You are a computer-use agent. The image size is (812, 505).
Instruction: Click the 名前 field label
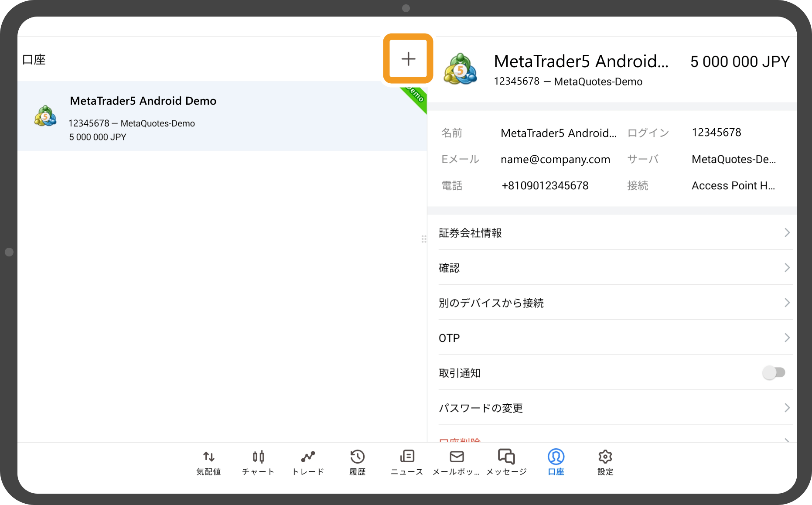point(452,133)
